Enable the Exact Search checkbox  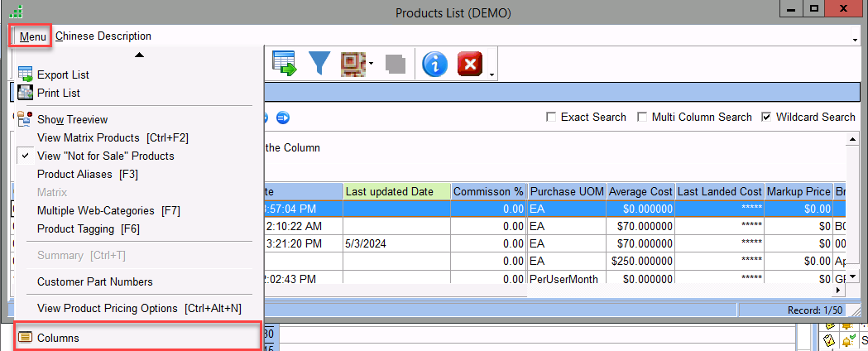[x=551, y=118]
